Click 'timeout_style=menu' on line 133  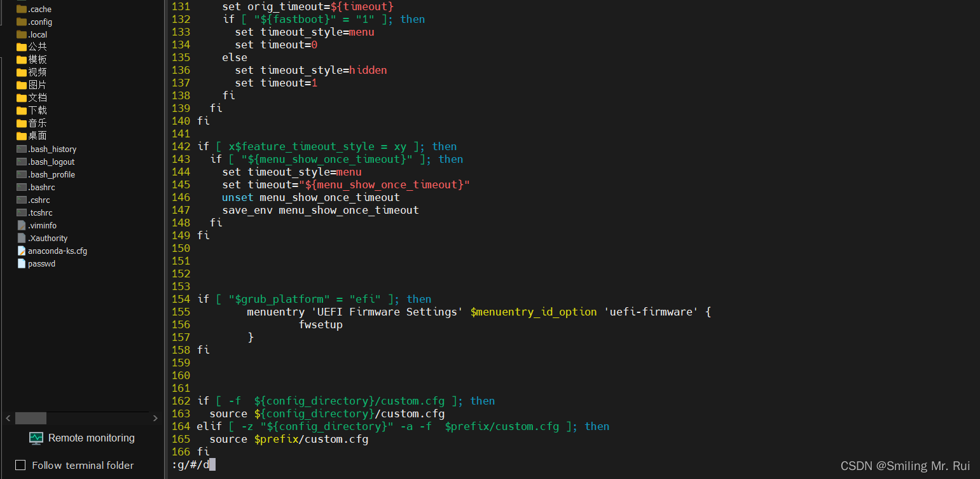click(x=317, y=32)
